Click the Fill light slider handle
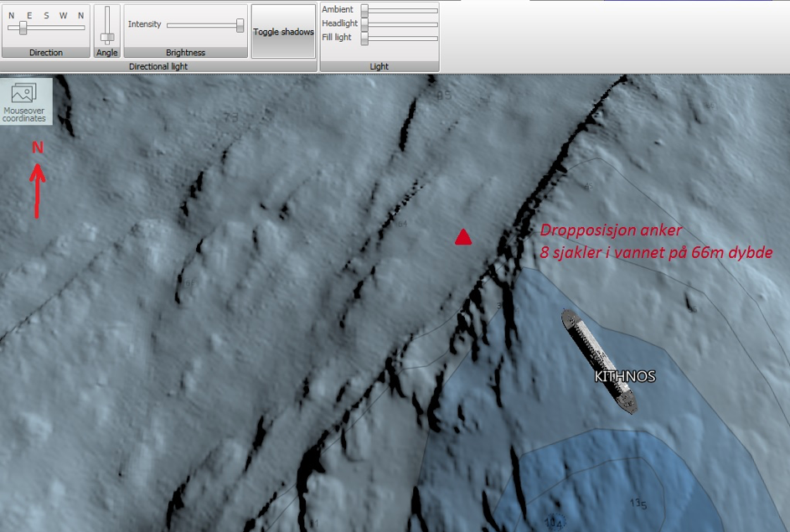The width and height of the screenshot is (790, 532). 364,39
